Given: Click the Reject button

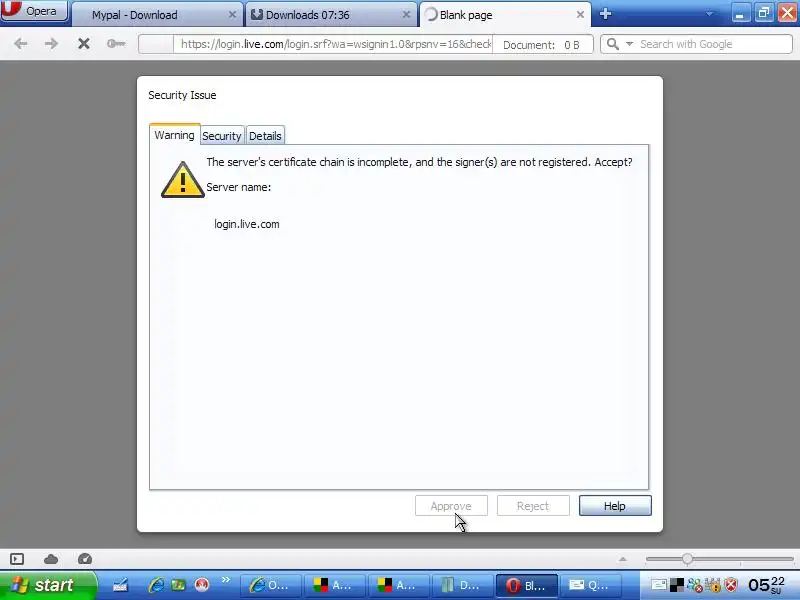Looking at the screenshot, I should point(533,506).
